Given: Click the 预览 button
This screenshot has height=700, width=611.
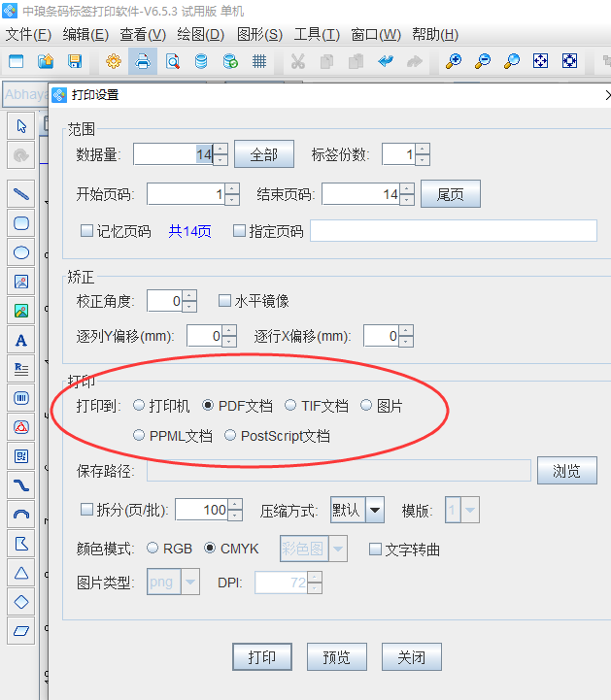Looking at the screenshot, I should pos(336,657).
